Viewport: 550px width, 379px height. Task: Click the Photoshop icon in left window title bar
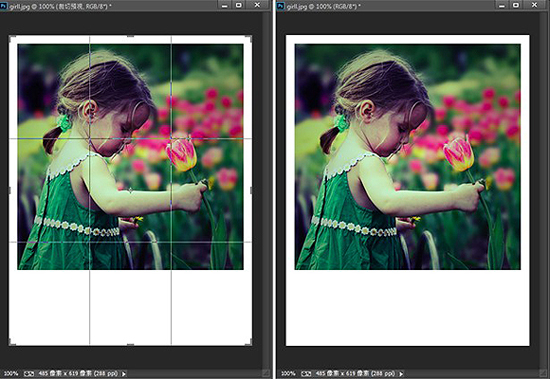pos(4,6)
